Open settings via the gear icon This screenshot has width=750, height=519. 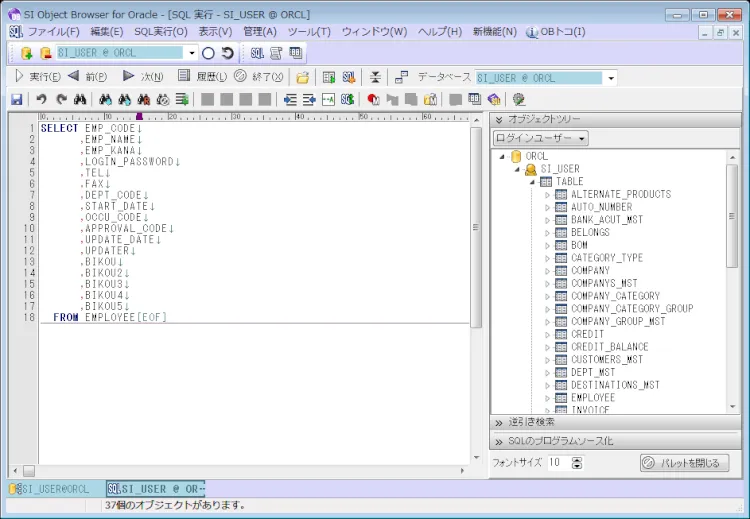tap(519, 99)
